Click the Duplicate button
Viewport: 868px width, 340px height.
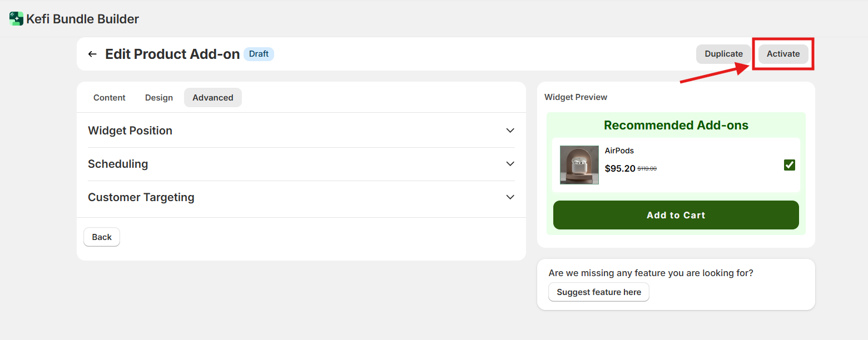pos(723,54)
